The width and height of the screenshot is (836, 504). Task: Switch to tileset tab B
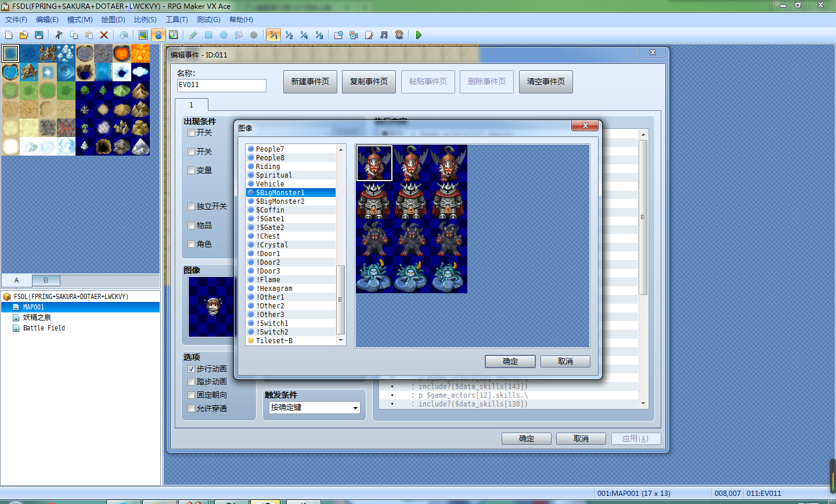click(x=46, y=280)
